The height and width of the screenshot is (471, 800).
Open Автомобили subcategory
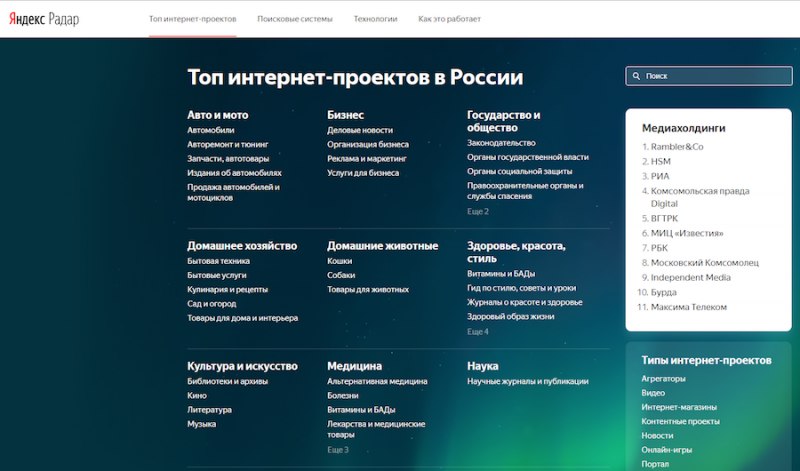point(211,130)
